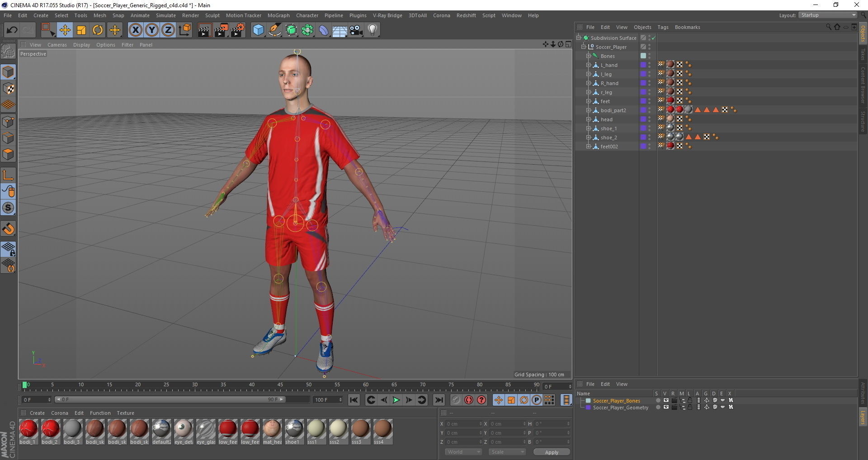Open the Layout Startup dropdown
Viewport: 868px width, 460px height.
pos(828,15)
